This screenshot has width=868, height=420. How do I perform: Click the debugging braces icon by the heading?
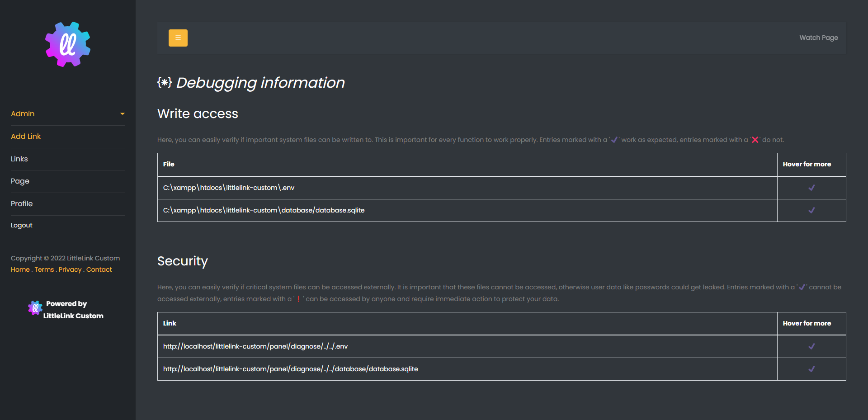point(165,82)
